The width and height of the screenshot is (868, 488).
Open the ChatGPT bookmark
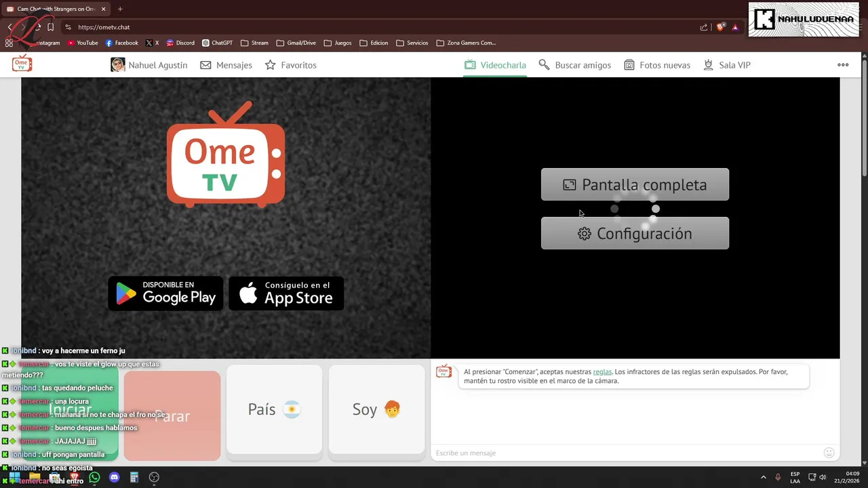(x=217, y=43)
